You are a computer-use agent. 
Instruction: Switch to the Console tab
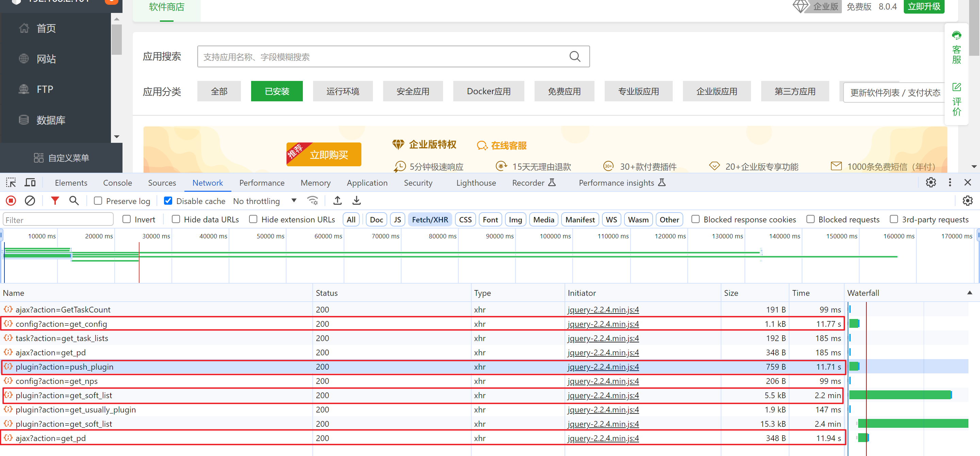click(117, 183)
